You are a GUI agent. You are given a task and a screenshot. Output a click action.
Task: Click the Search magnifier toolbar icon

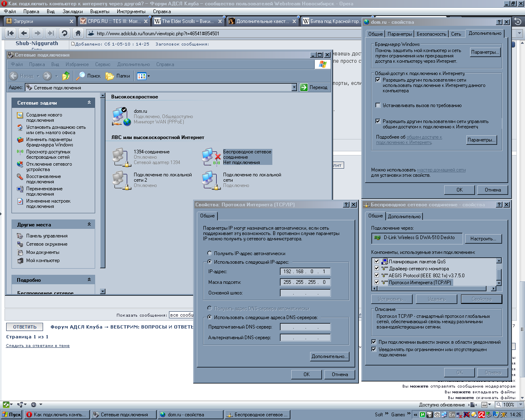pos(81,76)
